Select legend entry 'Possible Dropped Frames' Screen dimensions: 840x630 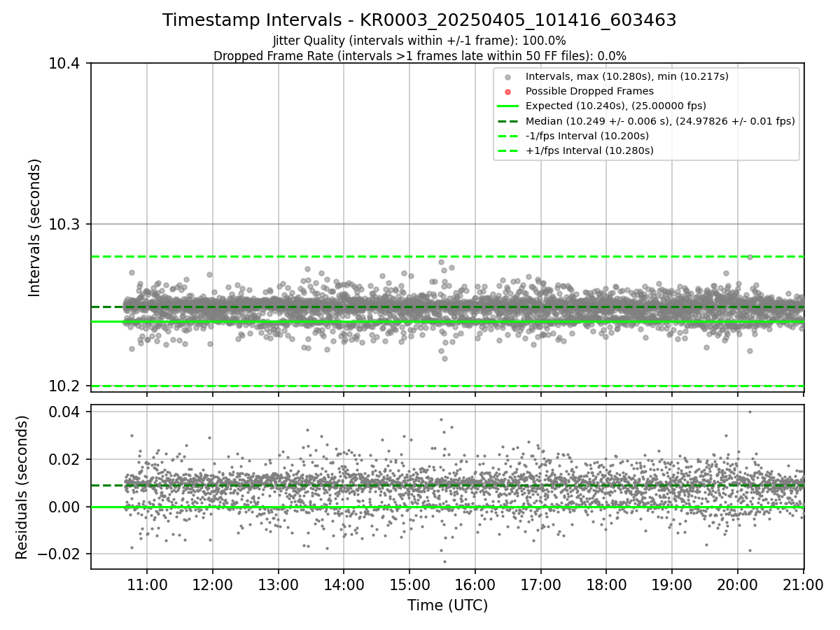[589, 91]
